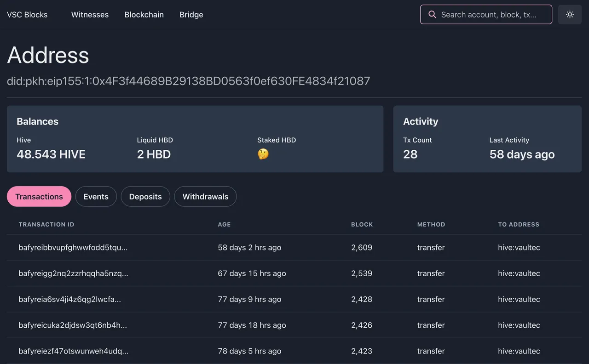Click the transfer method in block 2,609 row

431,247
